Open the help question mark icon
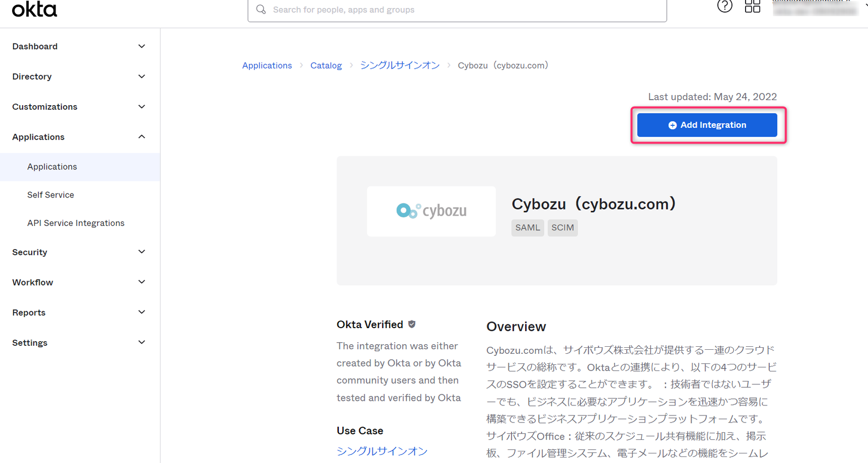The height and width of the screenshot is (463, 868). (724, 6)
